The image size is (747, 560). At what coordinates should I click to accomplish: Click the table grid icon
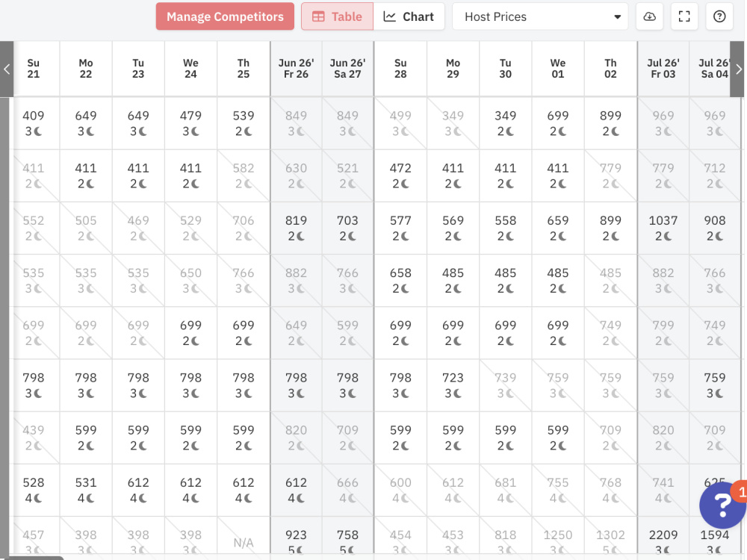pyautogui.click(x=318, y=16)
